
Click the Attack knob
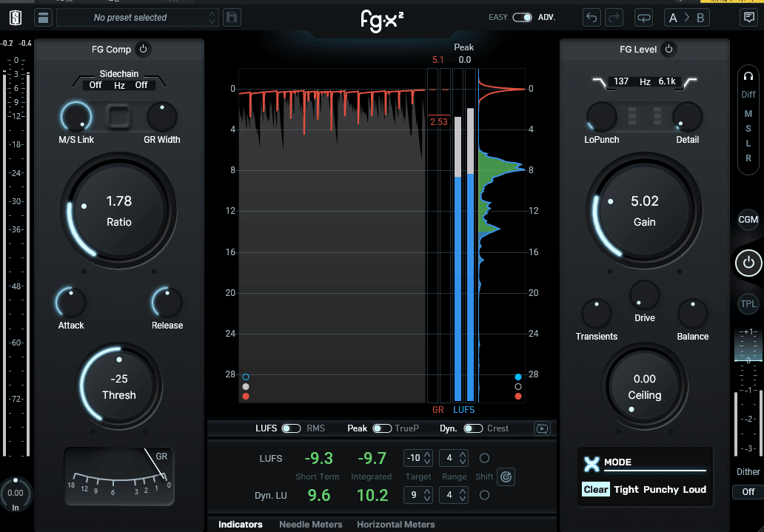pyautogui.click(x=71, y=302)
